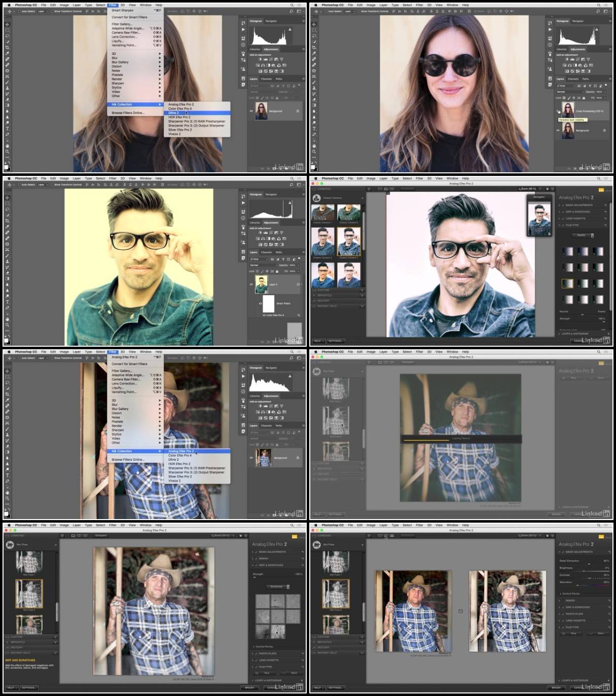This screenshot has height=696, width=616.
Task: Click HELP button in Classic Camera window
Action: [318, 341]
